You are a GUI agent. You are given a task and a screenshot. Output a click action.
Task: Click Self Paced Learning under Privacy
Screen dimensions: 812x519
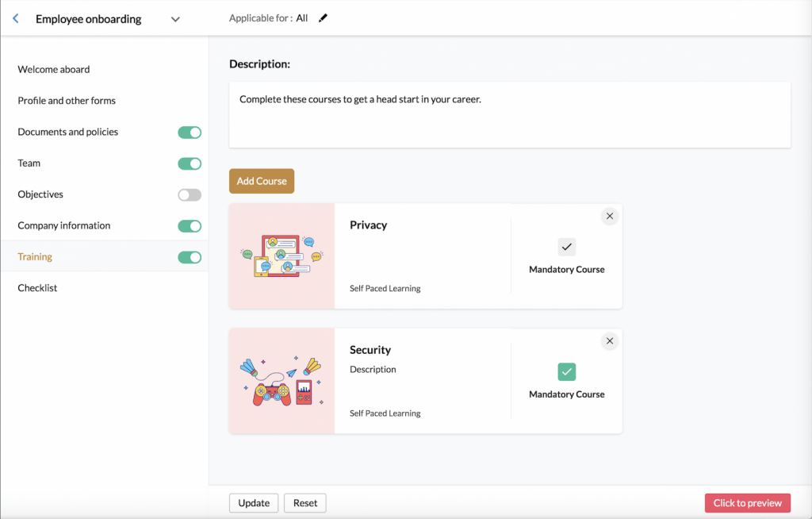point(385,288)
